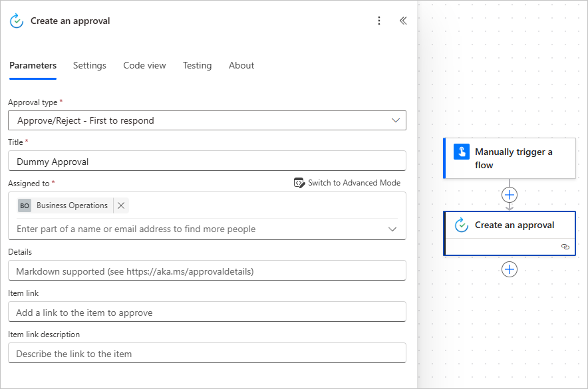Viewport: 588px width, 389px height.
Task: Click the Approval type label
Action: (x=33, y=102)
